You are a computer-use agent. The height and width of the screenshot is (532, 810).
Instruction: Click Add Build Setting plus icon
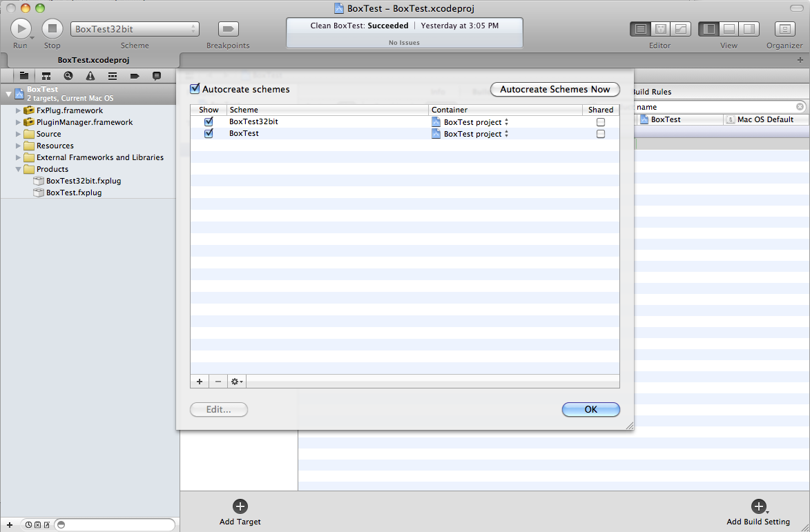[758, 506]
